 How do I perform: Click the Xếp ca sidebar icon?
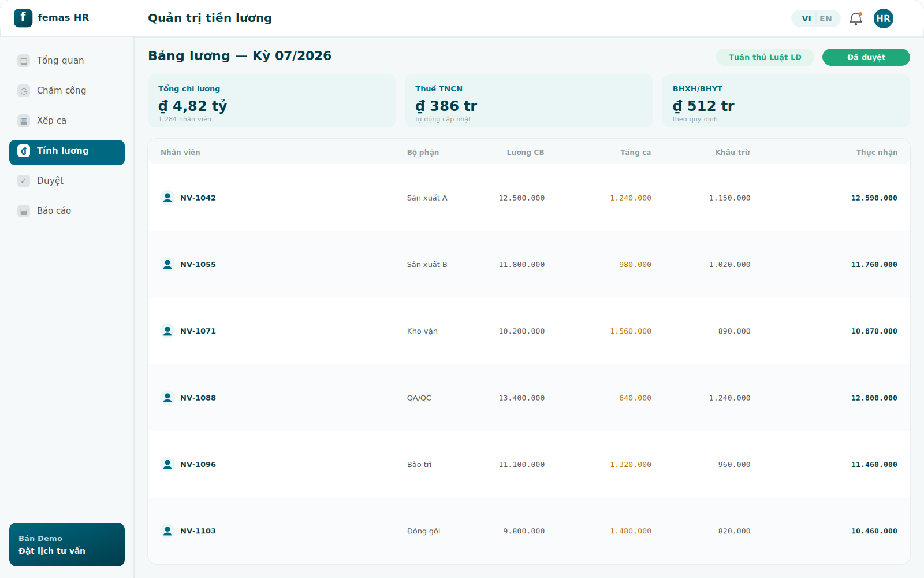[x=24, y=121]
